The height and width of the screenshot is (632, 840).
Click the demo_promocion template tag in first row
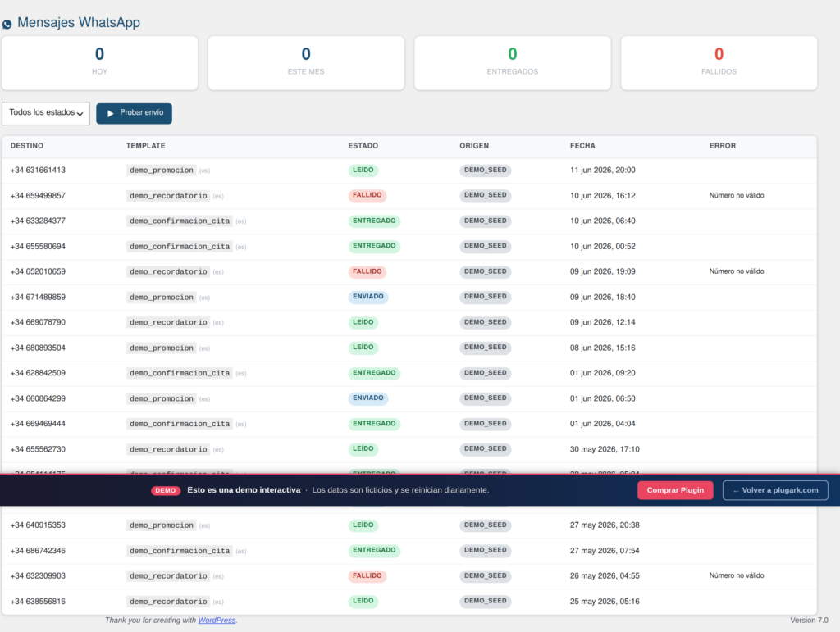coord(162,171)
